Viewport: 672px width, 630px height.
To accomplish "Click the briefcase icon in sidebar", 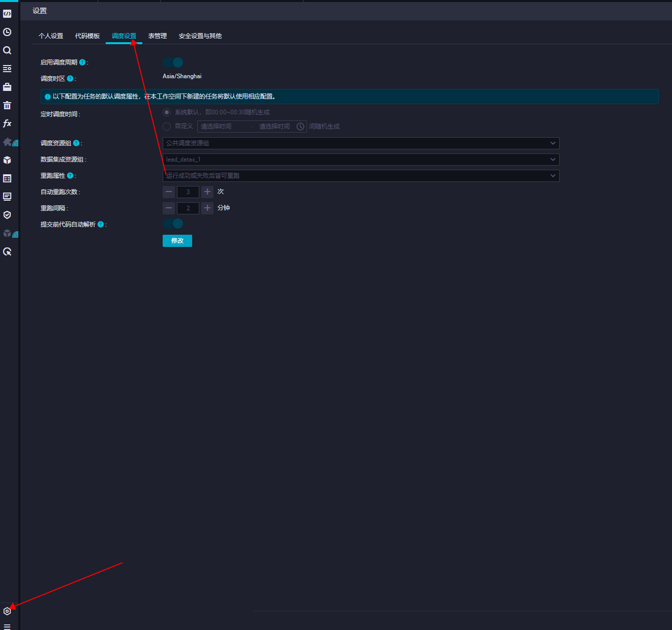I will point(7,87).
